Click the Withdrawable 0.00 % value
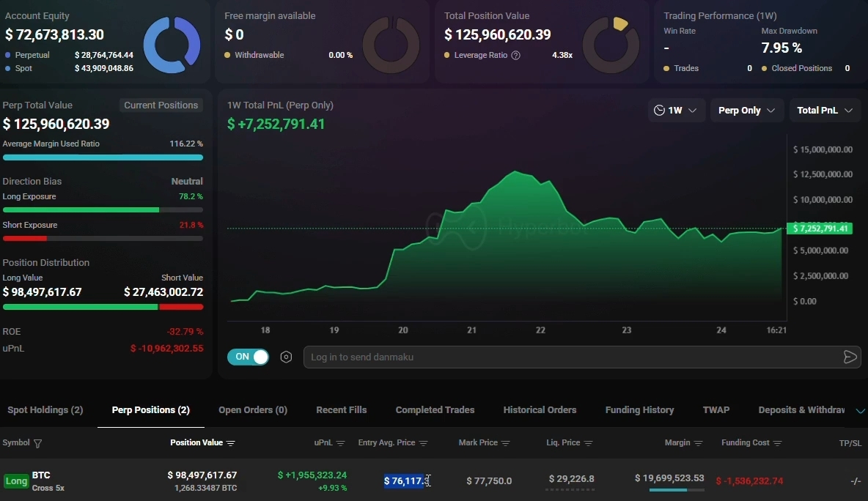Viewport: 868px width, 501px height. [340, 55]
